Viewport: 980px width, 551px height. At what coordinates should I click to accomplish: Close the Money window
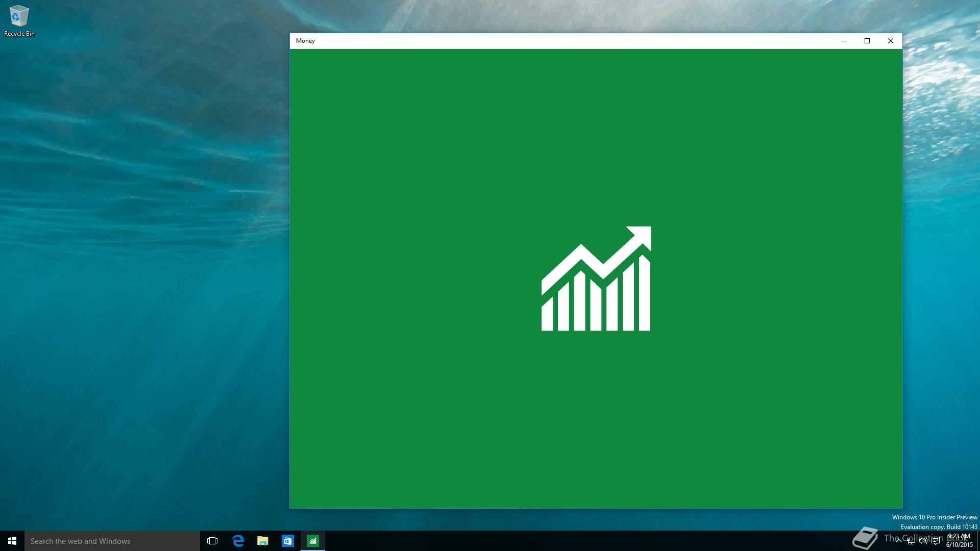point(891,41)
